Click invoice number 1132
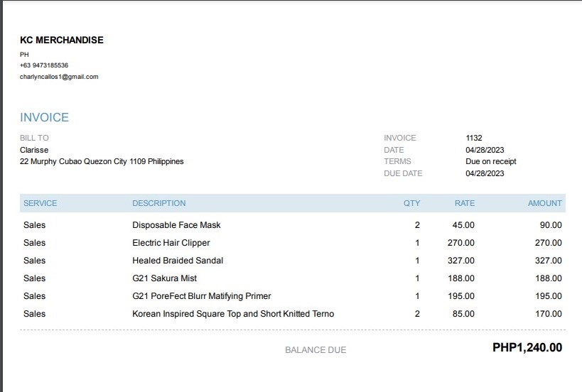Viewport: 582px width, 392px height. [474, 138]
